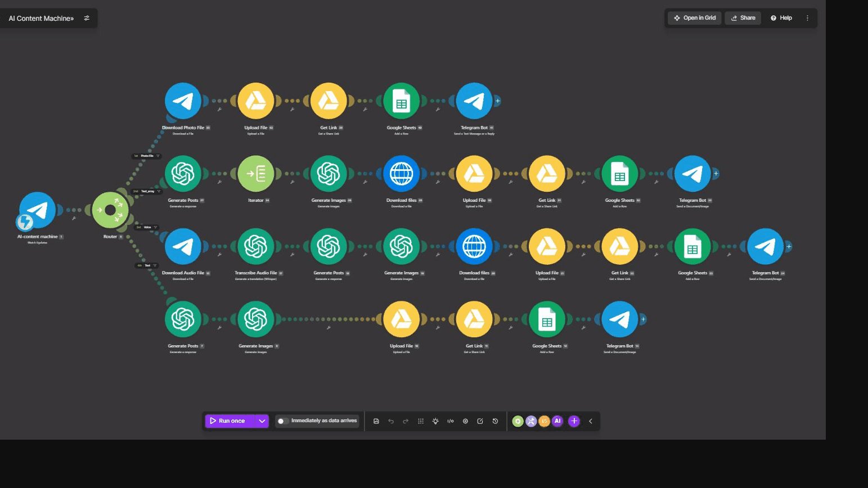Open the 2nd Text_array route filter
Image resolution: width=868 pixels, height=488 pixels.
click(x=147, y=191)
